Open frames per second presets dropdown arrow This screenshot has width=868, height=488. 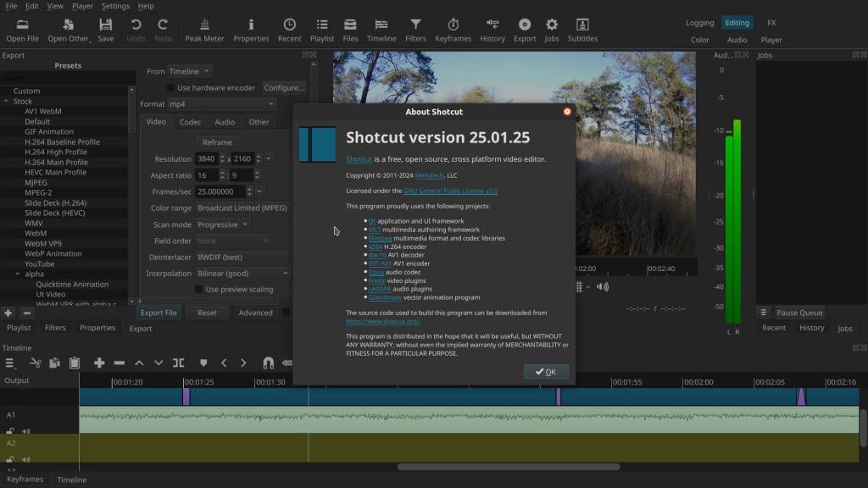coord(259,191)
